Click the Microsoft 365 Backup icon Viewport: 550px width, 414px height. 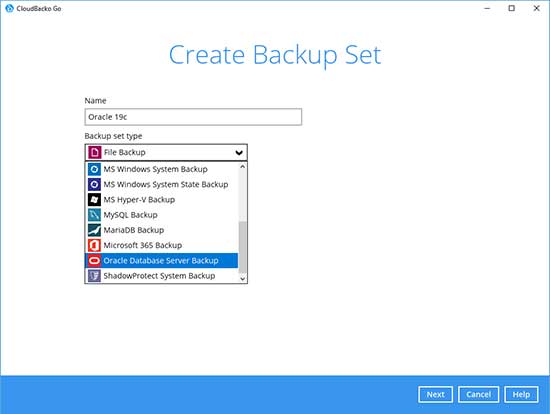(94, 245)
